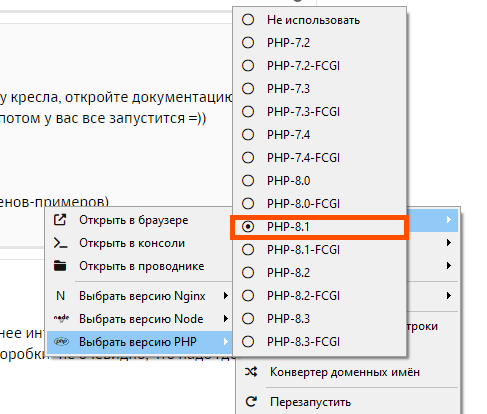Open 'Выбрать версию PHP' submenu
The height and width of the screenshot is (414, 487).
139,342
